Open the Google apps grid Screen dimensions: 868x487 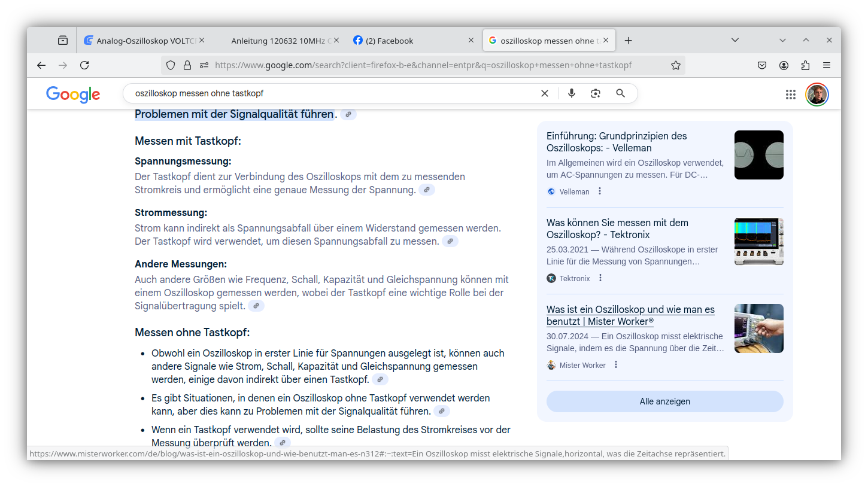pos(791,94)
